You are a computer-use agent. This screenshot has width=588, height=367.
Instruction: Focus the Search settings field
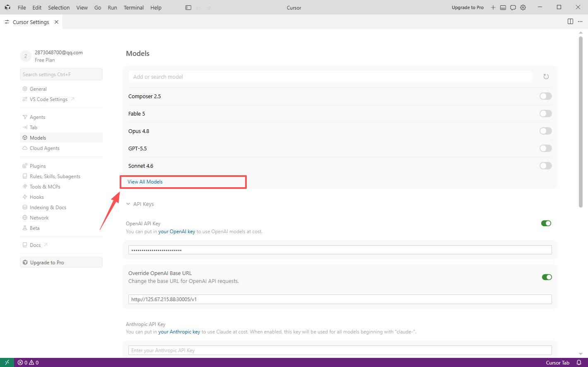pyautogui.click(x=61, y=74)
